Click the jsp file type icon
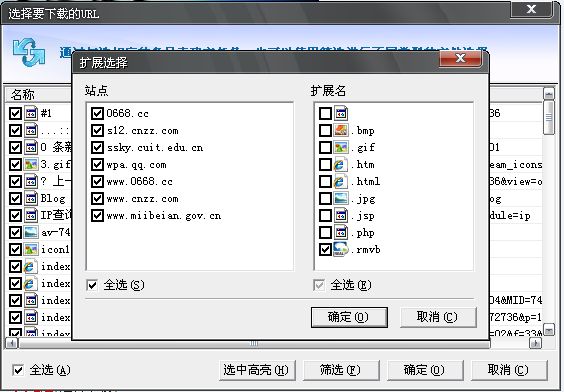 (x=341, y=215)
